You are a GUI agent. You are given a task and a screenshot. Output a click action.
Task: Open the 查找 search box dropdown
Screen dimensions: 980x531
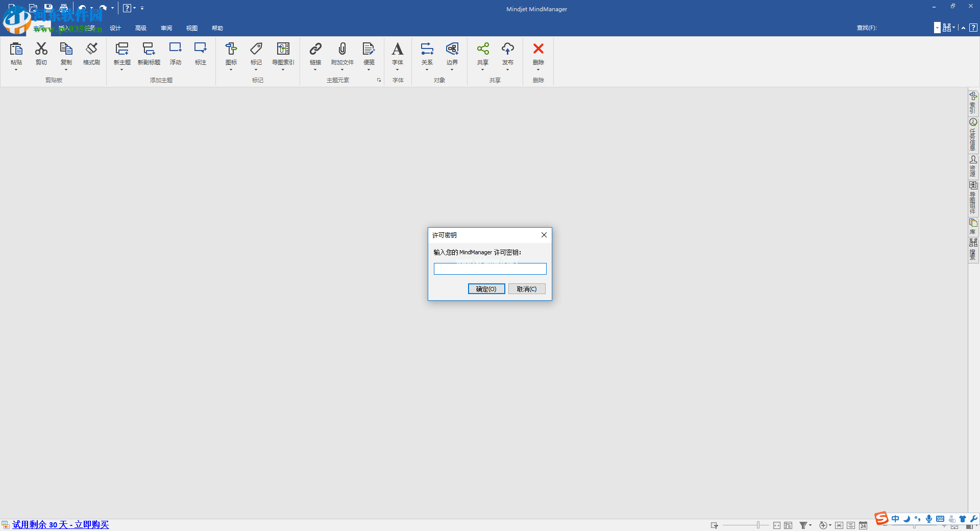click(x=937, y=28)
